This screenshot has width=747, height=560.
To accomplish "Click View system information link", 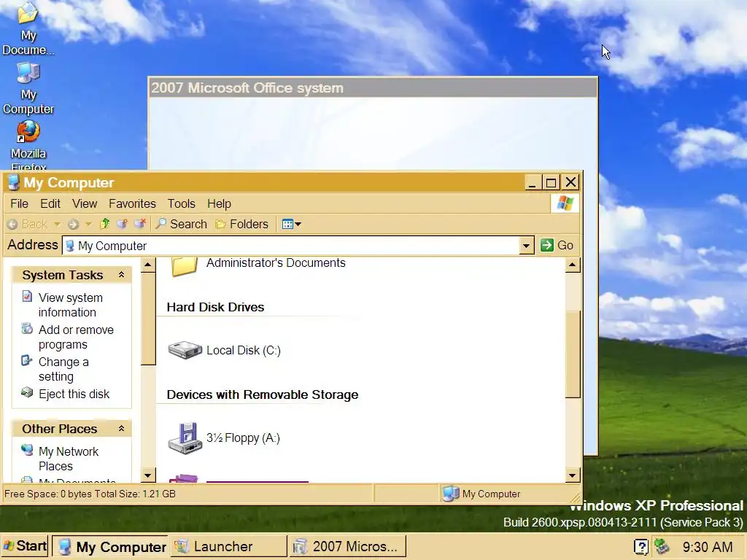I will [x=71, y=305].
